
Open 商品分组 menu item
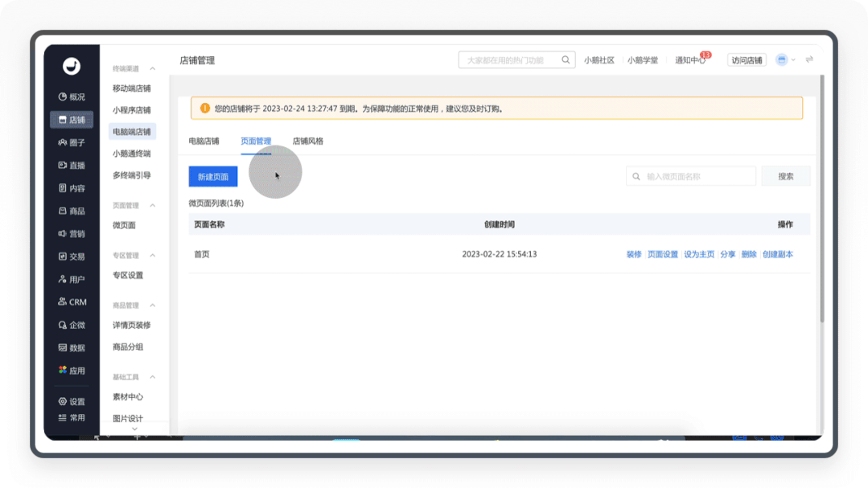pos(128,347)
